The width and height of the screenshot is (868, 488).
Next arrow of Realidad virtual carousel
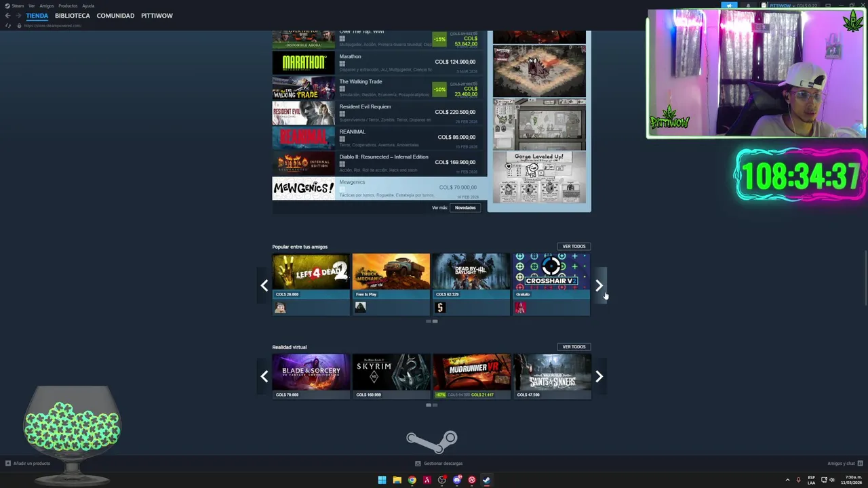pyautogui.click(x=599, y=376)
